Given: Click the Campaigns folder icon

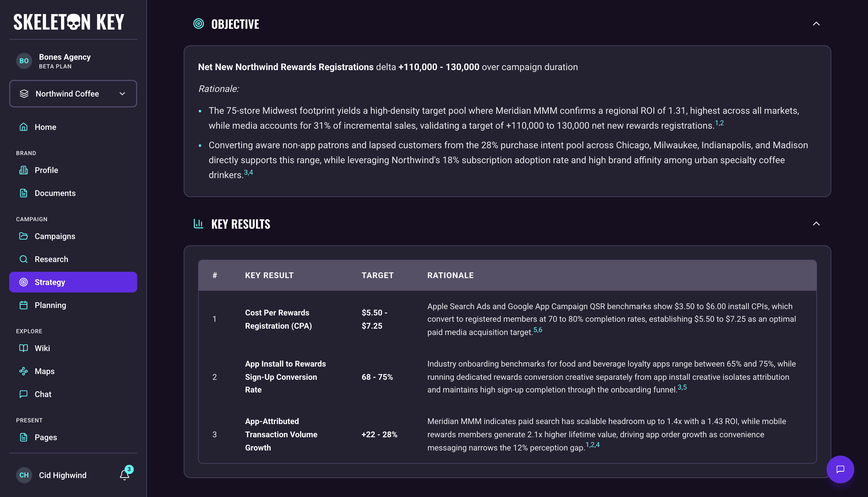Looking at the screenshot, I should click(24, 236).
